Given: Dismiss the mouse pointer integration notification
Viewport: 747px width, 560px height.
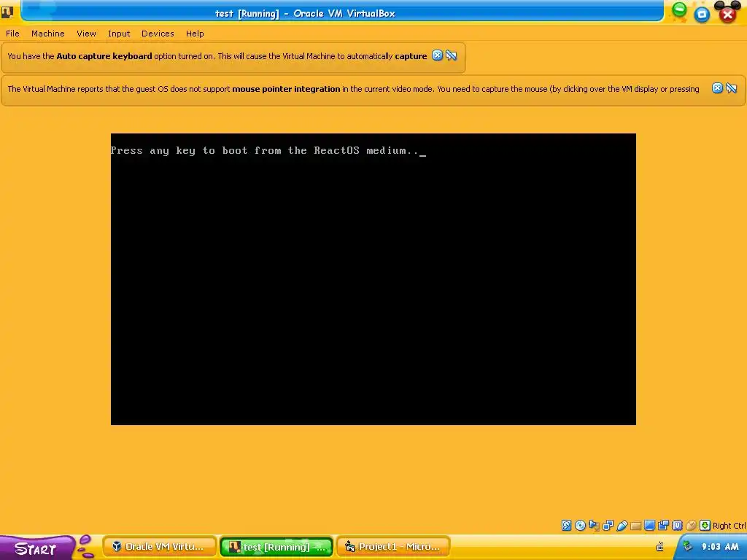Looking at the screenshot, I should click(718, 88).
